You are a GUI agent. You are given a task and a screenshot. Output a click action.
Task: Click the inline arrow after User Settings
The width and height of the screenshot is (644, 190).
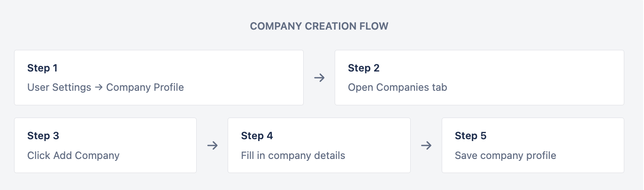click(x=99, y=87)
